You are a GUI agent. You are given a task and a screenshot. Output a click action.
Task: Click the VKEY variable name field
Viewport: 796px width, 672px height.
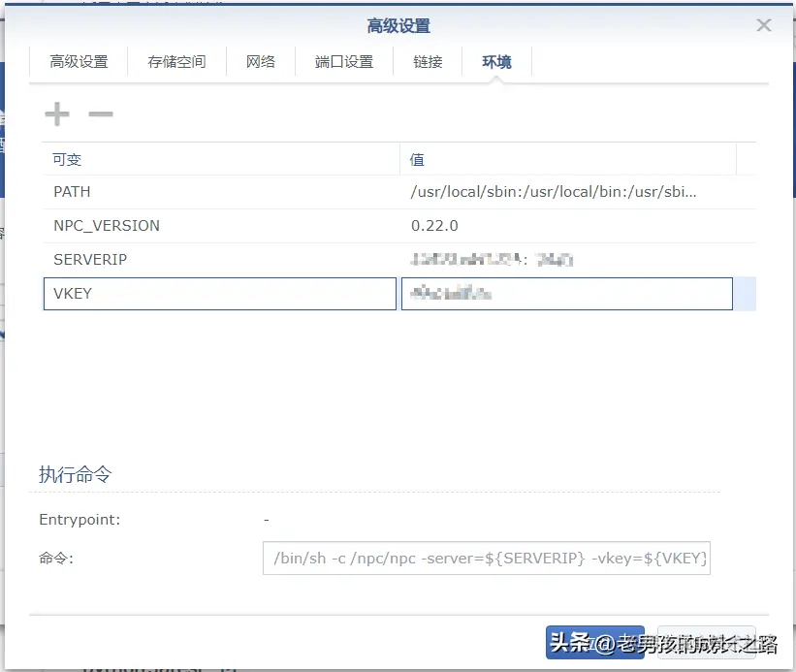pyautogui.click(x=219, y=293)
